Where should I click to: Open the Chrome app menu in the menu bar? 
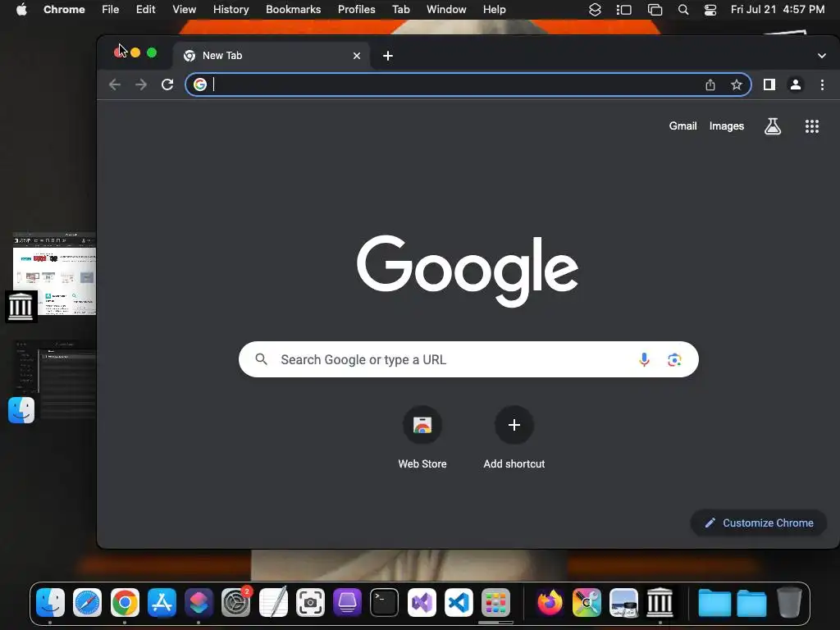tap(64, 10)
